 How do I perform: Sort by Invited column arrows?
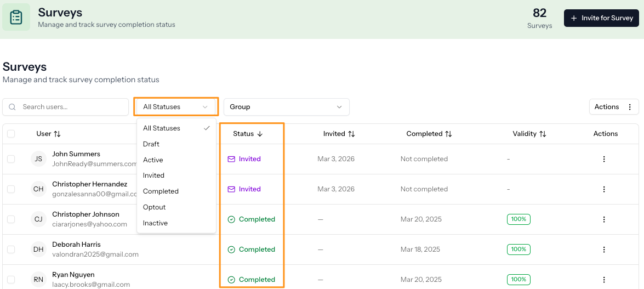(x=351, y=134)
